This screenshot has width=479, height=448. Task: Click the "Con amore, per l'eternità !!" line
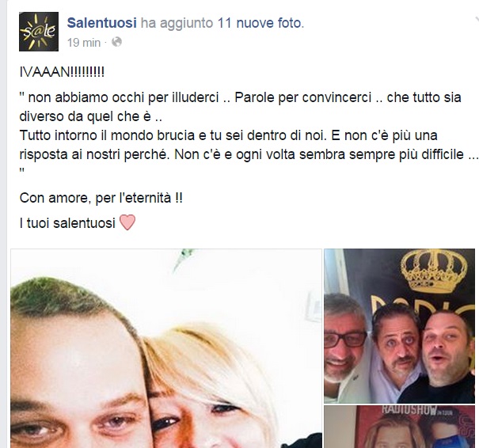pos(101,198)
